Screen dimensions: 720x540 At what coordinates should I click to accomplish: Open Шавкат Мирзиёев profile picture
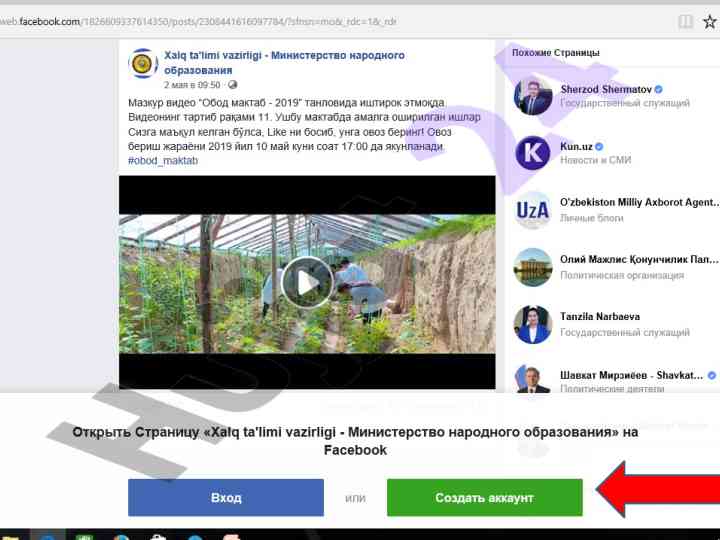533,378
